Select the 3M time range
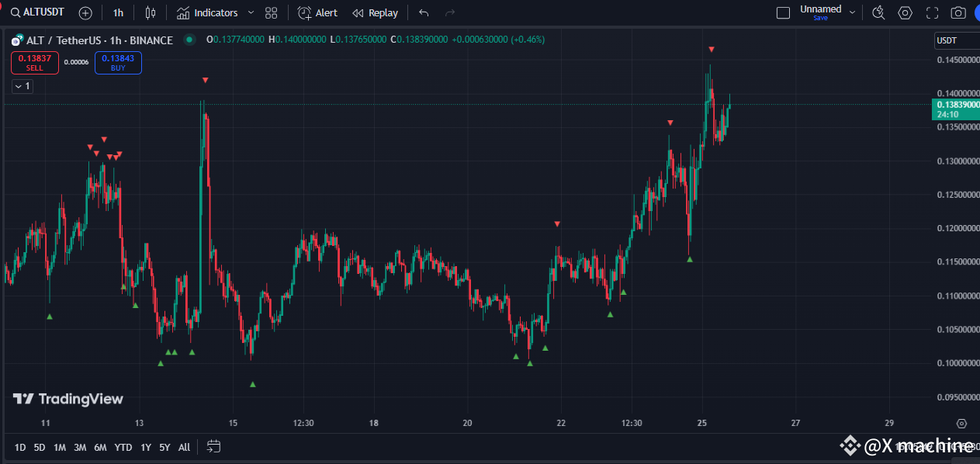This screenshot has width=980, height=464. [x=80, y=447]
